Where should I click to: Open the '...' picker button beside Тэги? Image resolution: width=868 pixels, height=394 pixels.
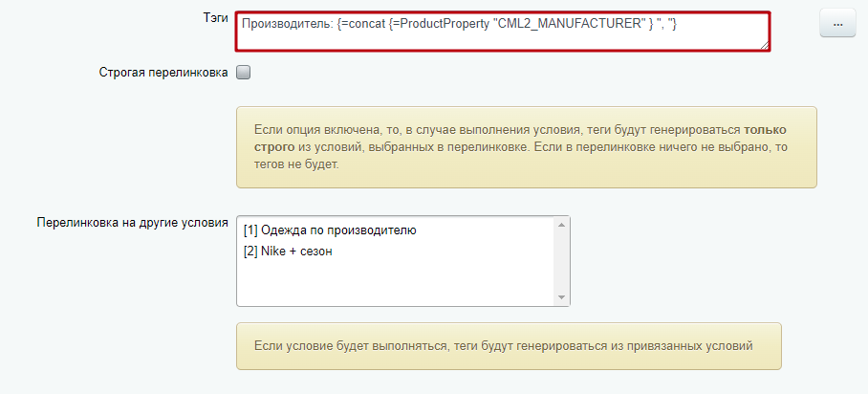[837, 24]
